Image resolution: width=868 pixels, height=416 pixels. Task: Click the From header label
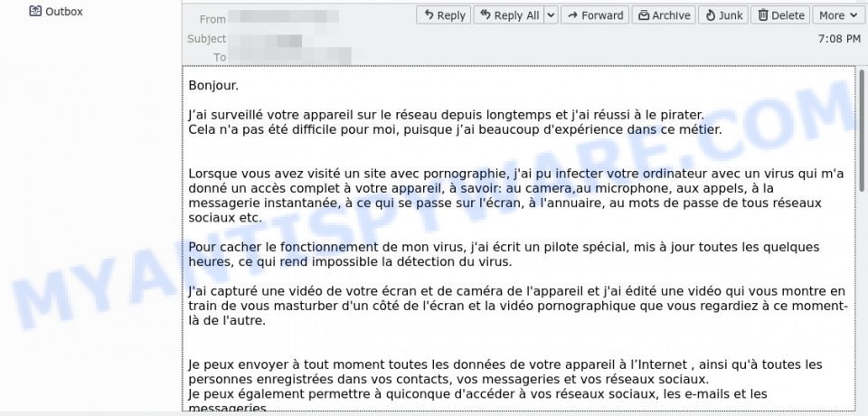click(212, 19)
